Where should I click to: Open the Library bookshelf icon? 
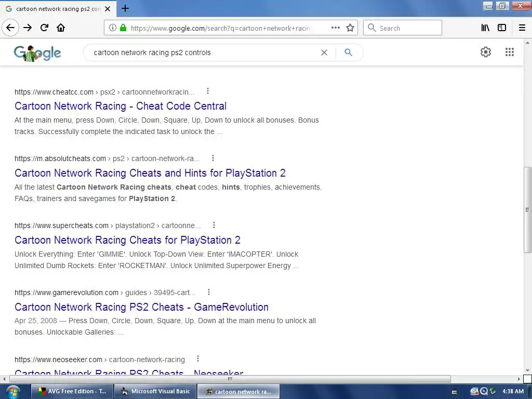[x=485, y=28]
